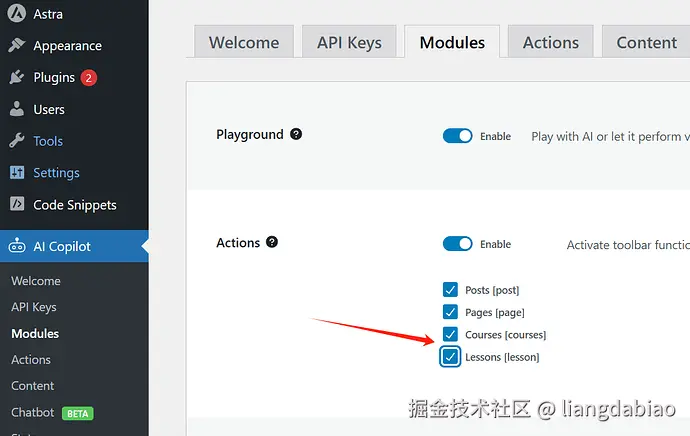Image resolution: width=690 pixels, height=436 pixels.
Task: Click the 'Courses [courses]' label
Action: (x=506, y=335)
